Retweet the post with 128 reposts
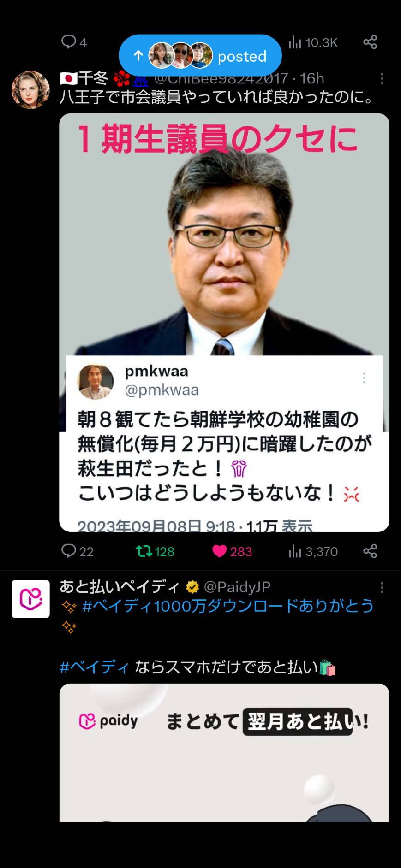 (155, 551)
